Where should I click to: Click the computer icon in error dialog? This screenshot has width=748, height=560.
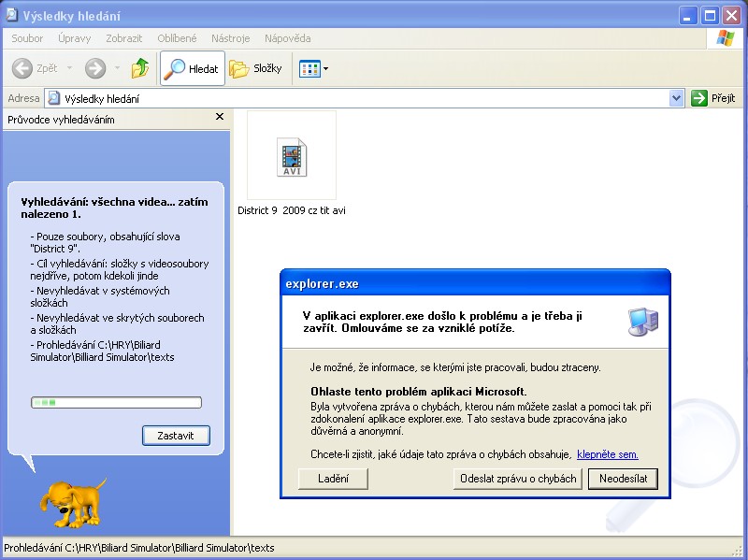pos(643,322)
